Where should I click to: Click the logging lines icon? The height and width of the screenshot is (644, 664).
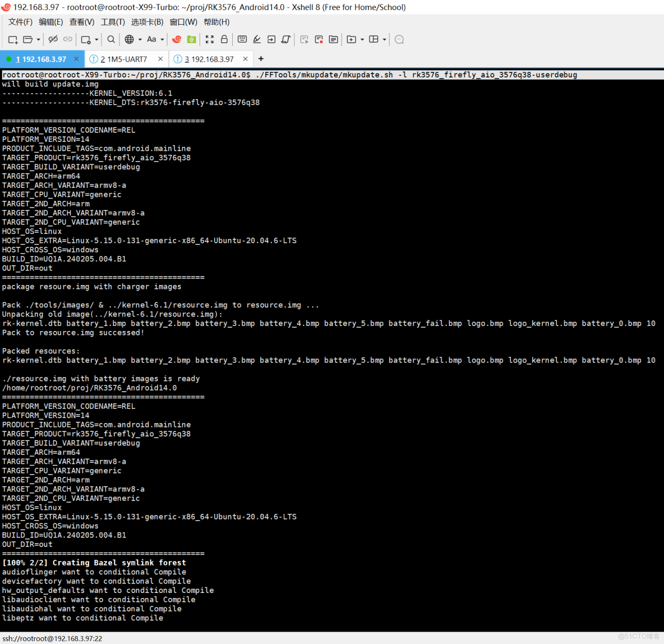[x=333, y=39]
